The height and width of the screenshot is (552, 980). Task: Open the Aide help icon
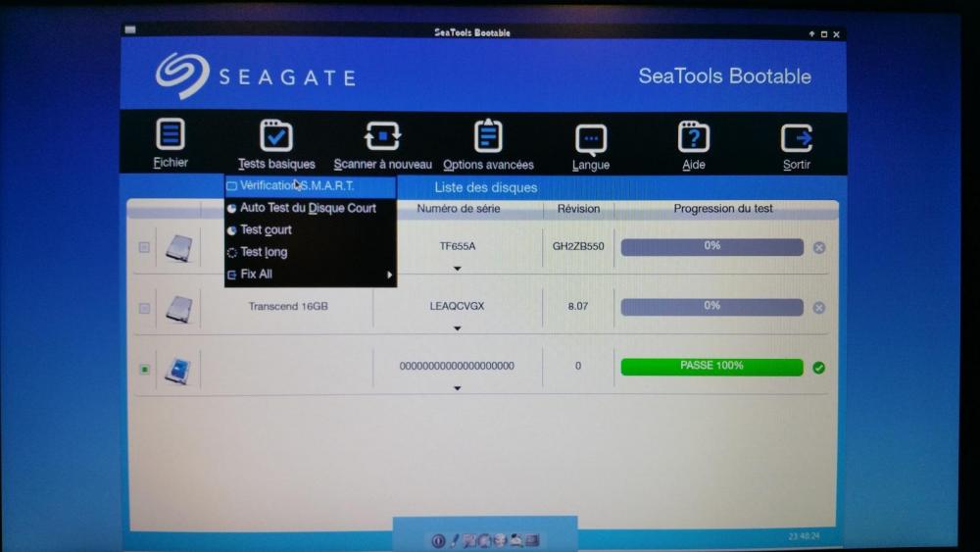coord(693,137)
